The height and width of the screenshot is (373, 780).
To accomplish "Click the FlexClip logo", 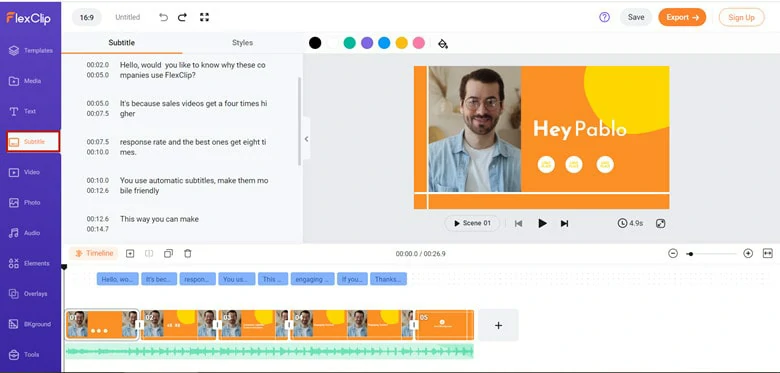I will point(28,18).
